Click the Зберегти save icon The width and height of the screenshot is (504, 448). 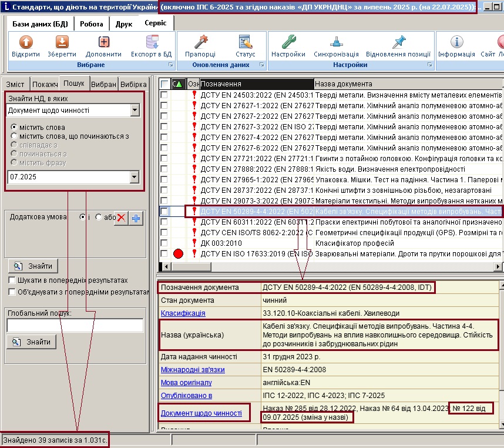pyautogui.click(x=62, y=42)
